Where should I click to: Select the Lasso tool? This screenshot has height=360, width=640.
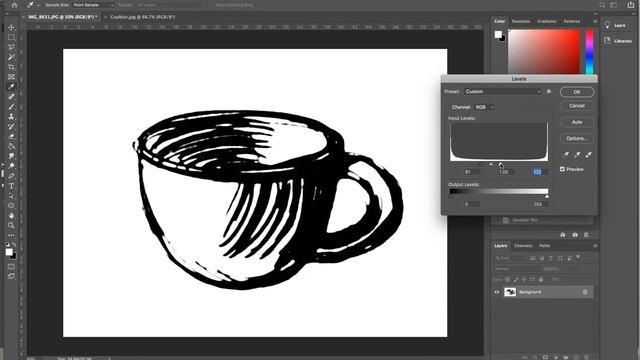11,47
